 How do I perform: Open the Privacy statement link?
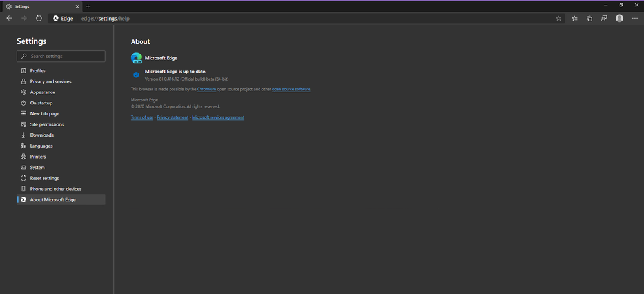[x=173, y=117]
